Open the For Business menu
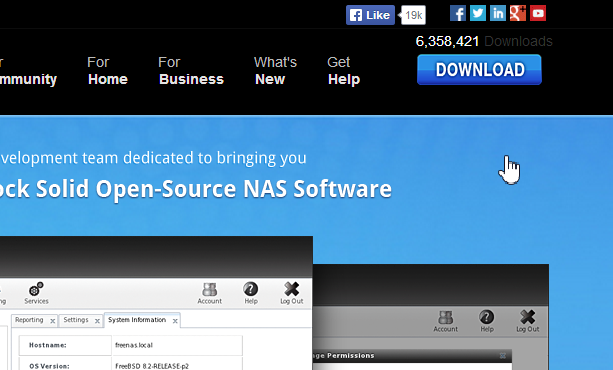Viewport: 613px width, 370px height. coord(191,71)
